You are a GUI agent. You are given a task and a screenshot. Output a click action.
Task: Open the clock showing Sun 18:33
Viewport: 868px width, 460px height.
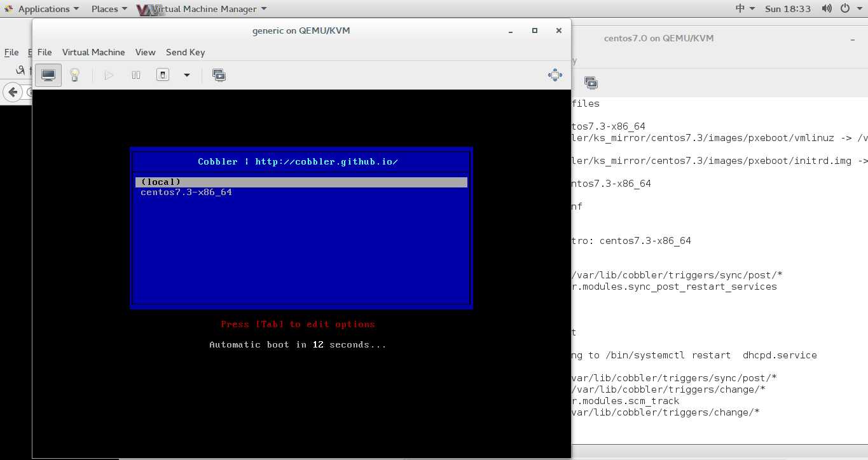(x=788, y=9)
